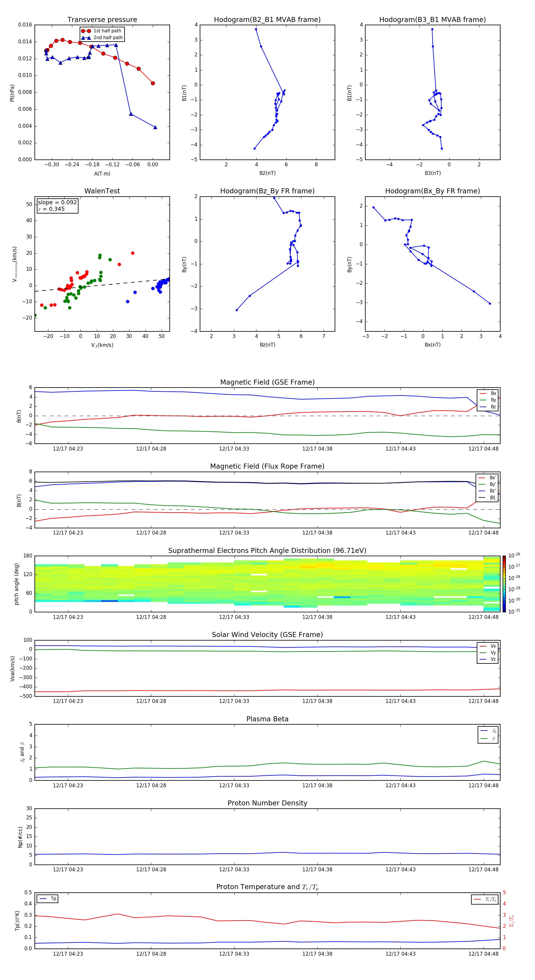Image resolution: width=535 pixels, height=980 pixels.
Task: Click the 'Tp(10^6K)' y-axis label
Action: tap(18, 921)
